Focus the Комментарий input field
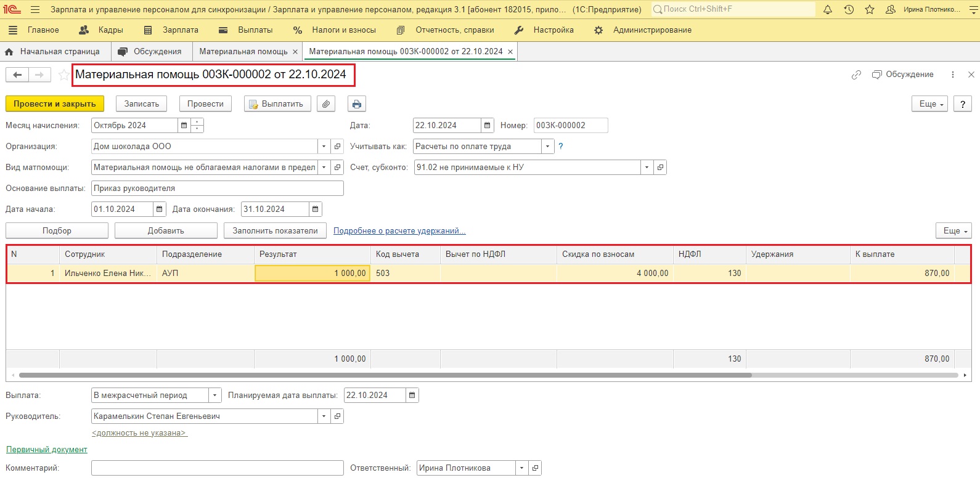980x483 pixels. click(218, 468)
